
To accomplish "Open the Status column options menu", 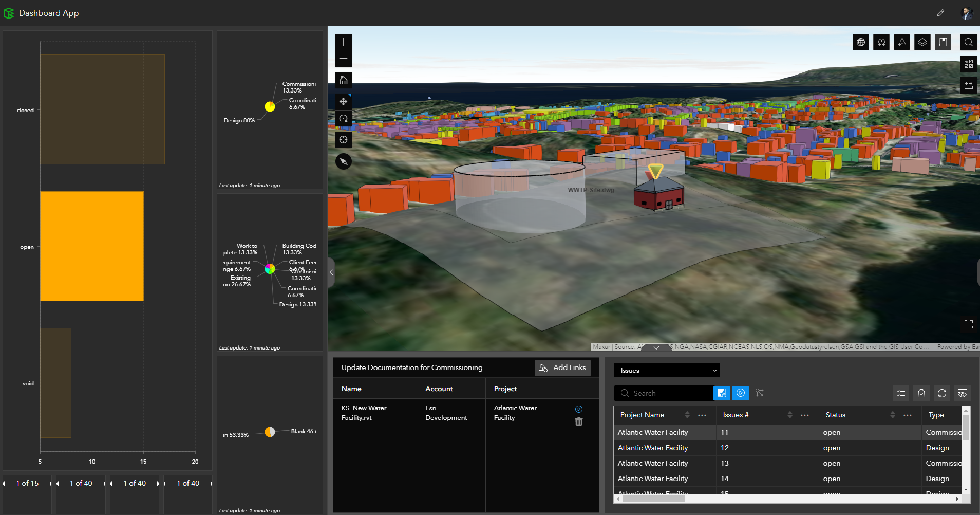I will (908, 415).
